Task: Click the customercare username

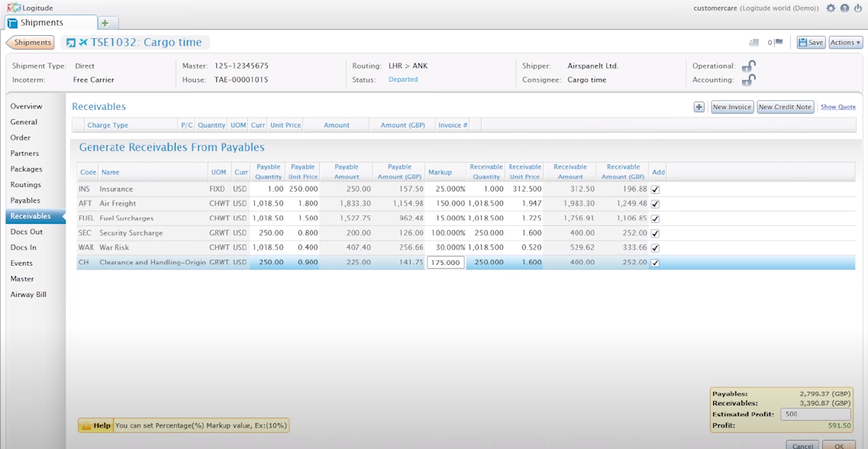Action: [715, 8]
